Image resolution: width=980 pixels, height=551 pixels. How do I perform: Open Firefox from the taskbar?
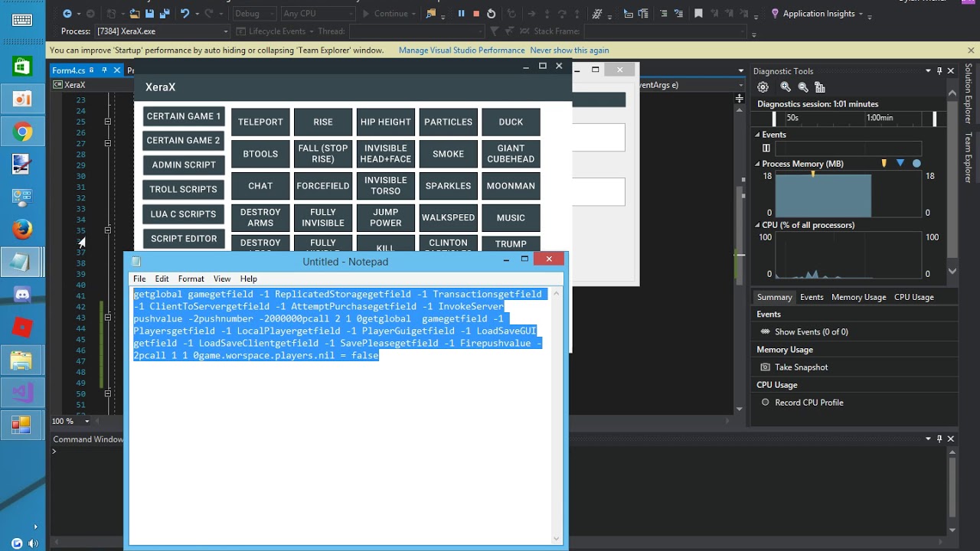[22, 230]
